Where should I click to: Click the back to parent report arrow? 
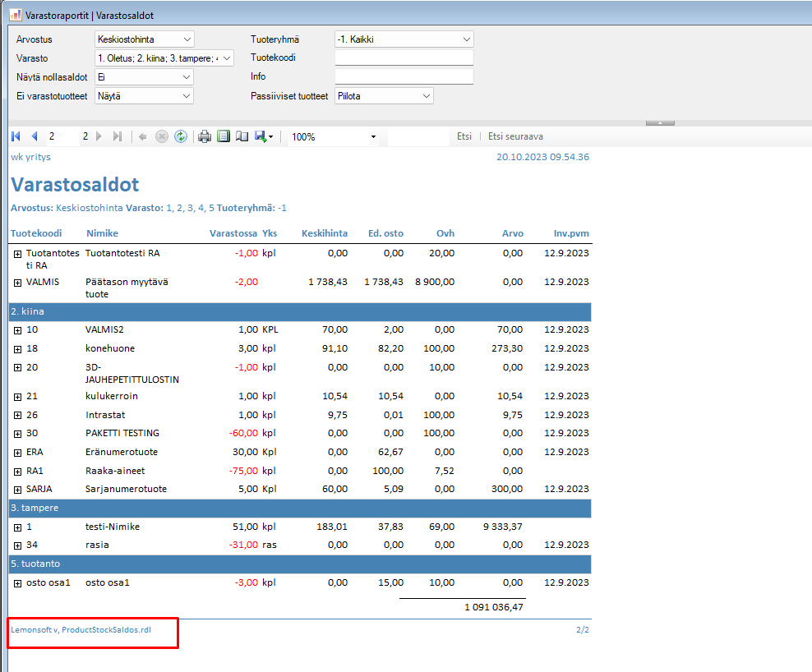143,136
